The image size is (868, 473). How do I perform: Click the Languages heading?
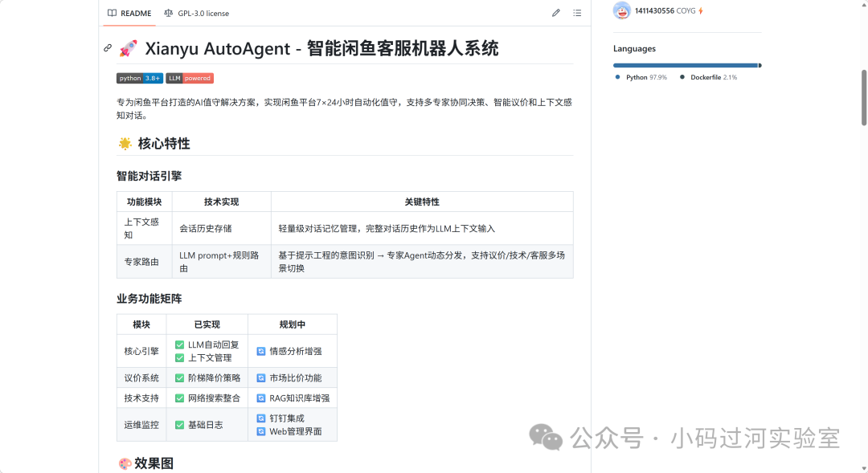pyautogui.click(x=634, y=49)
